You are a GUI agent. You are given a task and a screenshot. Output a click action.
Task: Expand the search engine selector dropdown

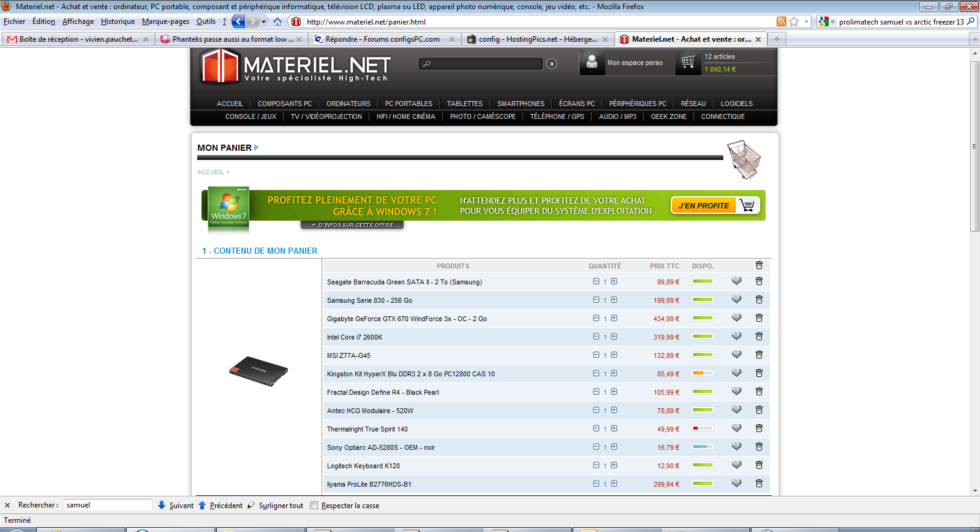(832, 21)
